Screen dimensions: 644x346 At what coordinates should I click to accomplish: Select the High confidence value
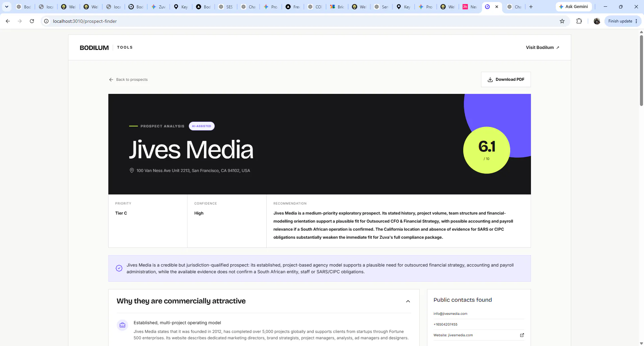[x=199, y=213]
